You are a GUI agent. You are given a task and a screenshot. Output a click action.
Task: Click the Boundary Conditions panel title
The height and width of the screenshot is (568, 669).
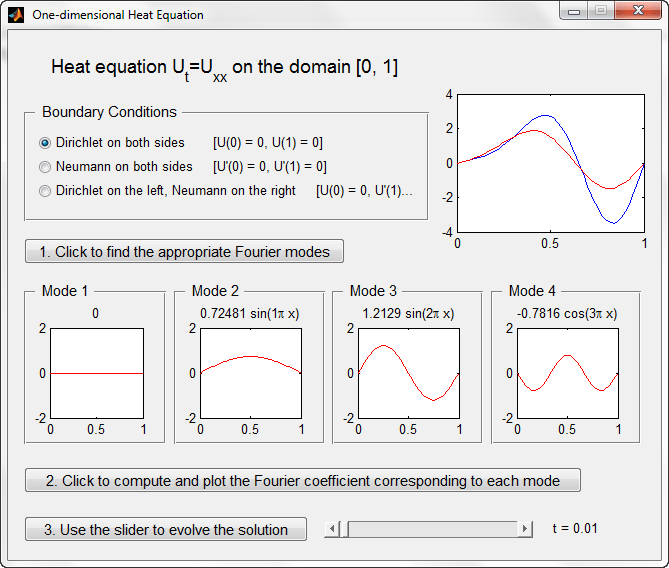coord(109,112)
